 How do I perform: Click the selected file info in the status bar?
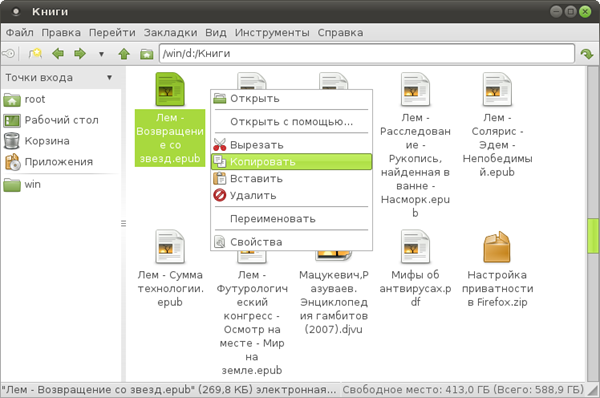[169, 390]
